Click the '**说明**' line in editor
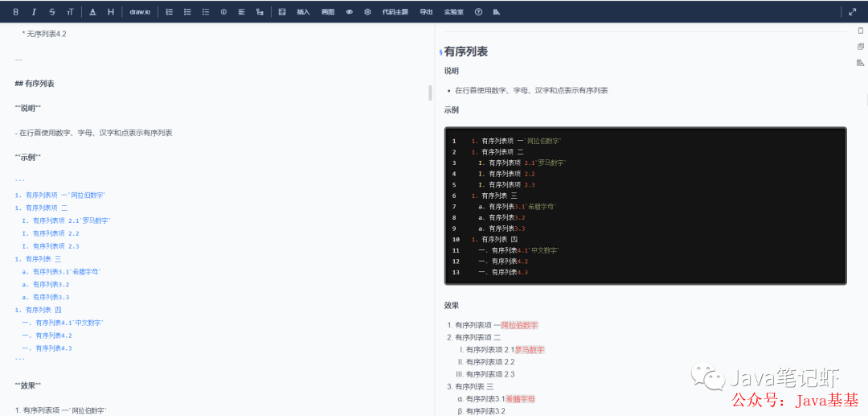The width and height of the screenshot is (868, 416). [x=27, y=108]
